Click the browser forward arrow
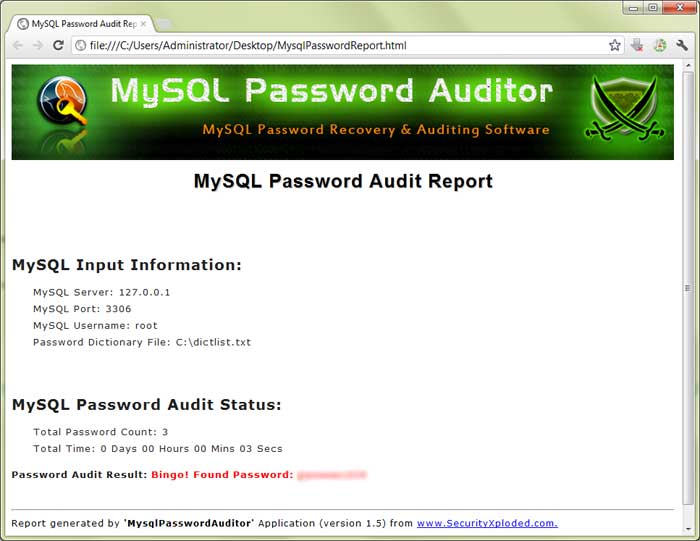The image size is (700, 541). tap(38, 45)
